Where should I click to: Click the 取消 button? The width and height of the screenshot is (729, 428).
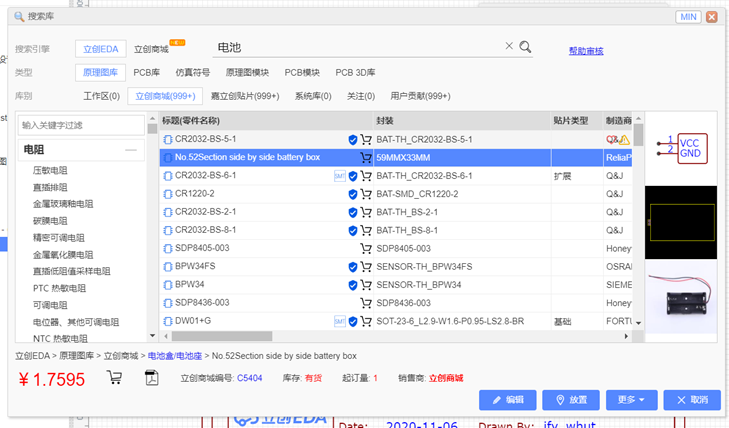pos(692,400)
